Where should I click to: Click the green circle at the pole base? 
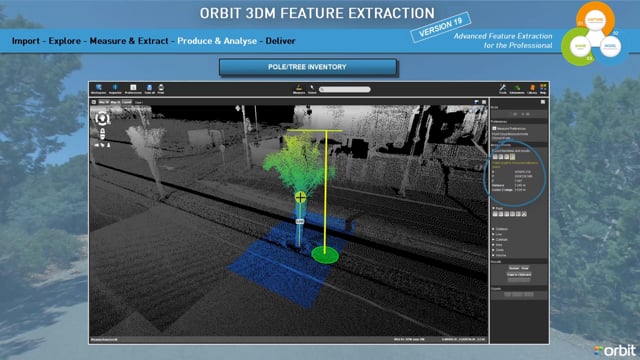click(325, 255)
